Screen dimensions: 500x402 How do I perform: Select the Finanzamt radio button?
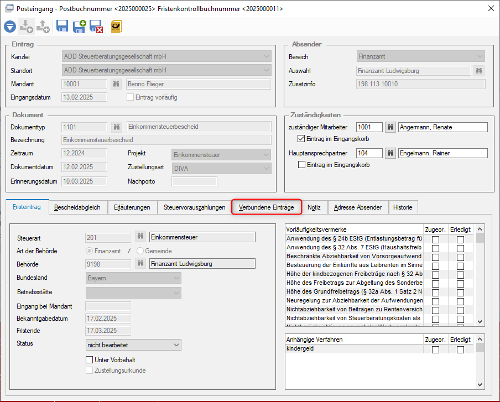point(89,251)
